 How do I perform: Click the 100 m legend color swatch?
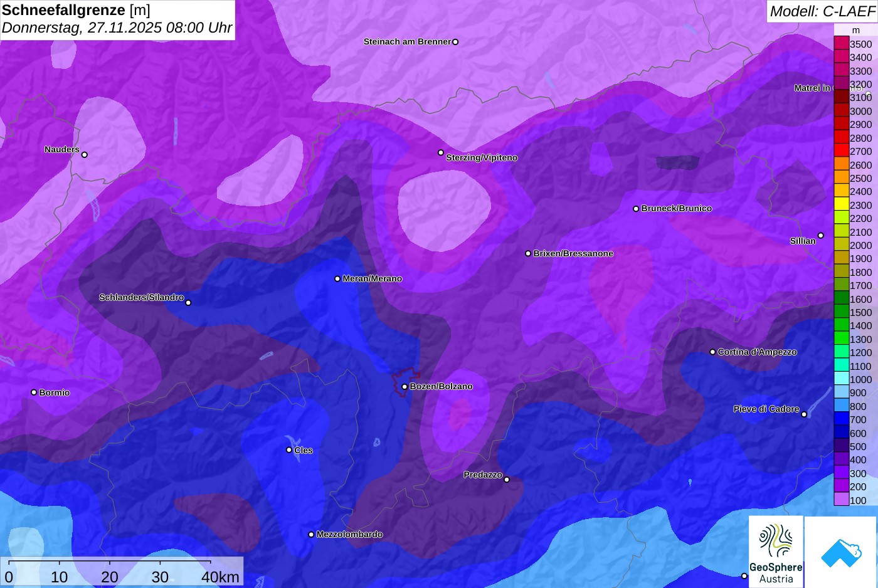[842, 500]
